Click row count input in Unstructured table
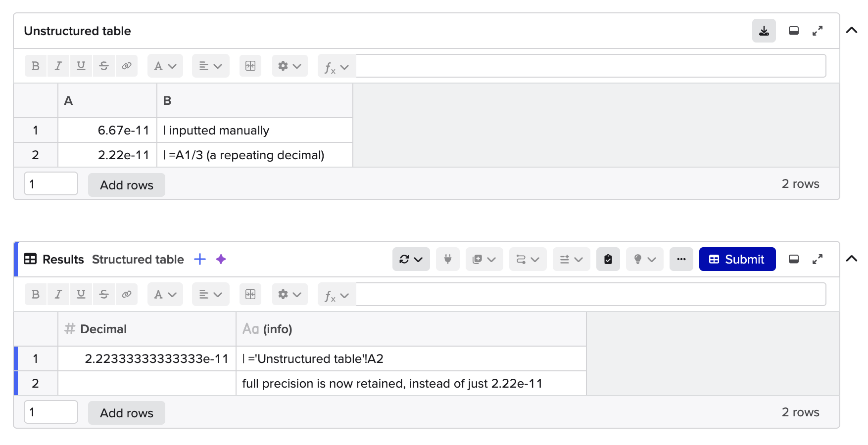Image resolution: width=868 pixels, height=445 pixels. click(51, 184)
